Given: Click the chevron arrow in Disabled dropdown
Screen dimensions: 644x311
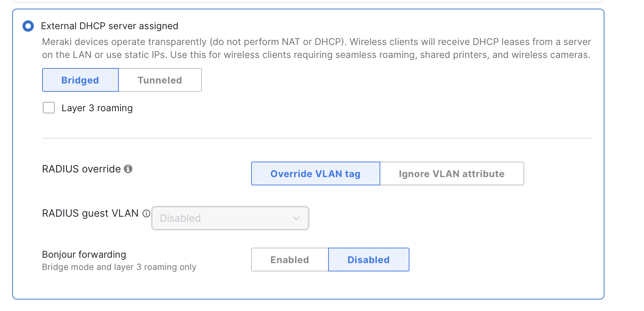Looking at the screenshot, I should tap(296, 218).
